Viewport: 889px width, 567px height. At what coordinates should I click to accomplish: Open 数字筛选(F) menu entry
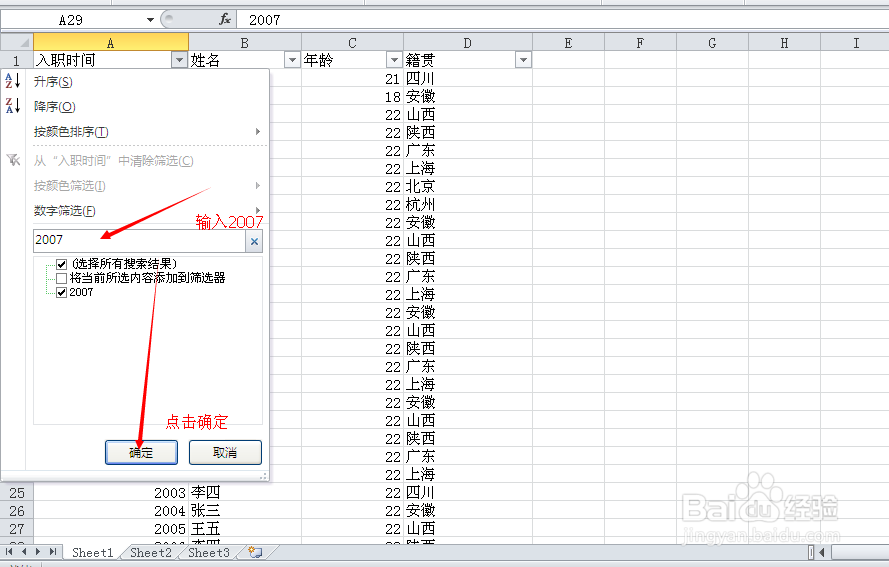tap(64, 211)
